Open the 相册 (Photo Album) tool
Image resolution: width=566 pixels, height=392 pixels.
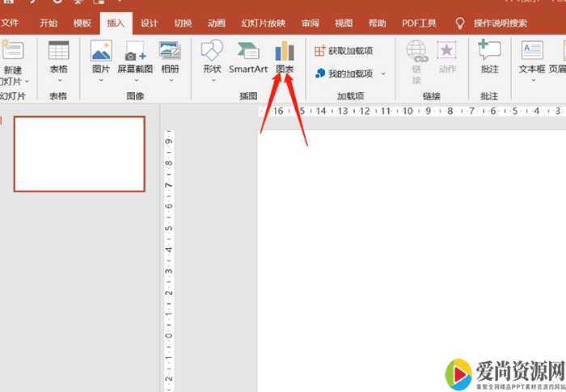170,57
